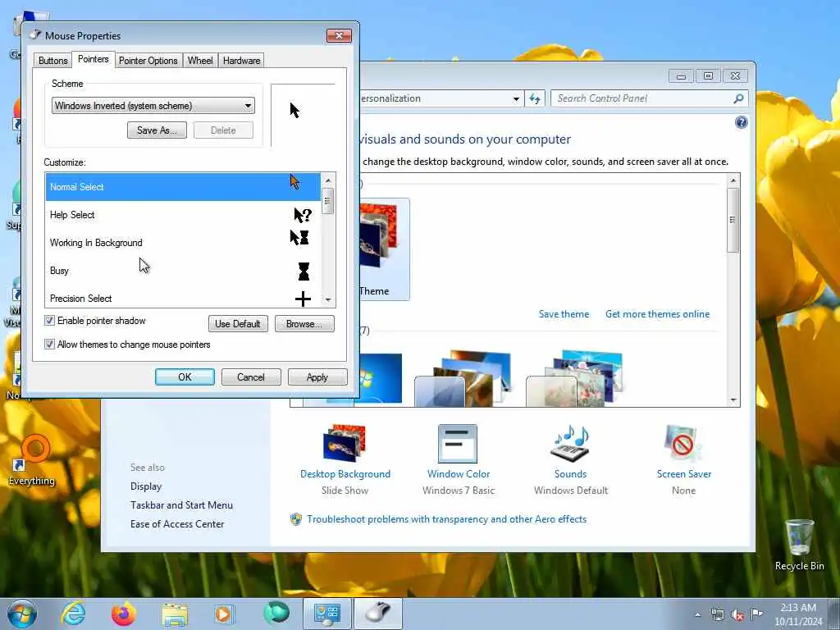Screen dimensions: 840x630
Task: Click the refresh icon beside address bar
Action: [535, 98]
